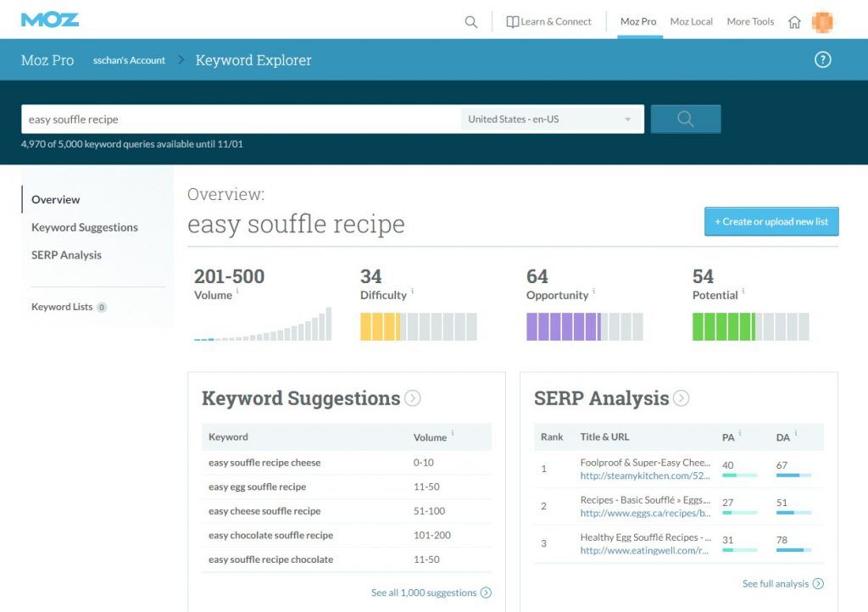Screen dimensions: 868x612
Task: Go to home via house icon
Action: click(x=794, y=22)
